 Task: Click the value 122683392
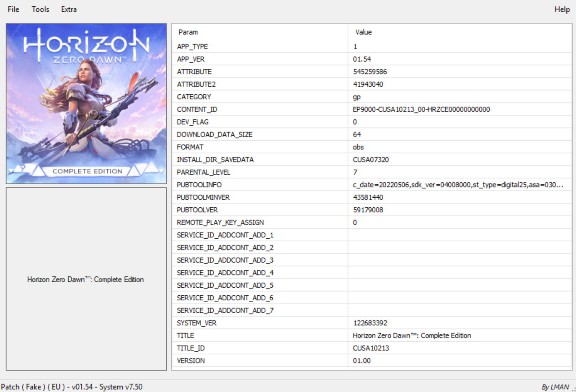370,323
